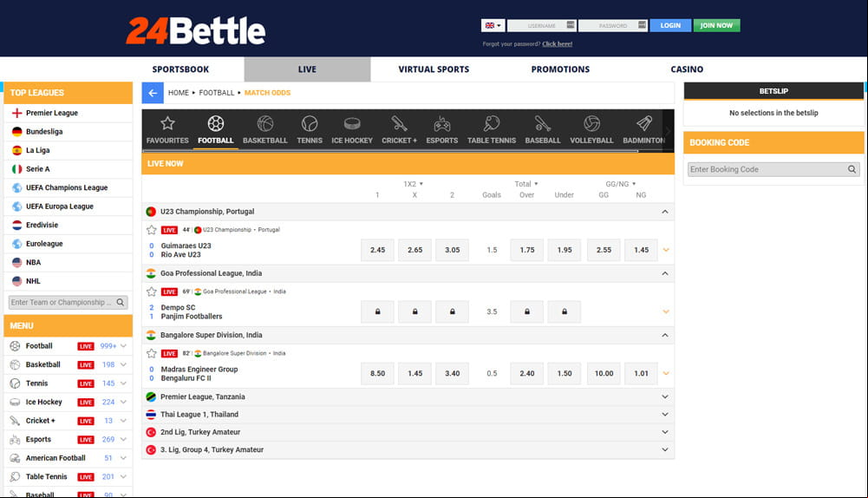This screenshot has width=868, height=498.
Task: Open Bundesliga in Top Leagues
Action: pyautogui.click(x=69, y=132)
